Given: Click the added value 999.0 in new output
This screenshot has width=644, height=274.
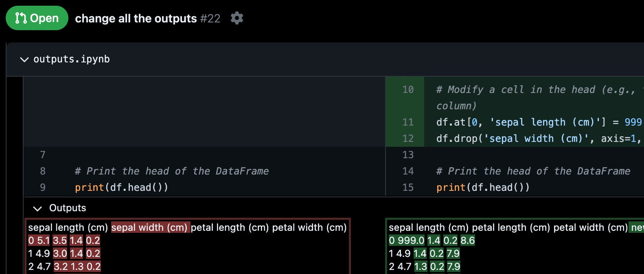Looking at the screenshot, I should 411,241.
